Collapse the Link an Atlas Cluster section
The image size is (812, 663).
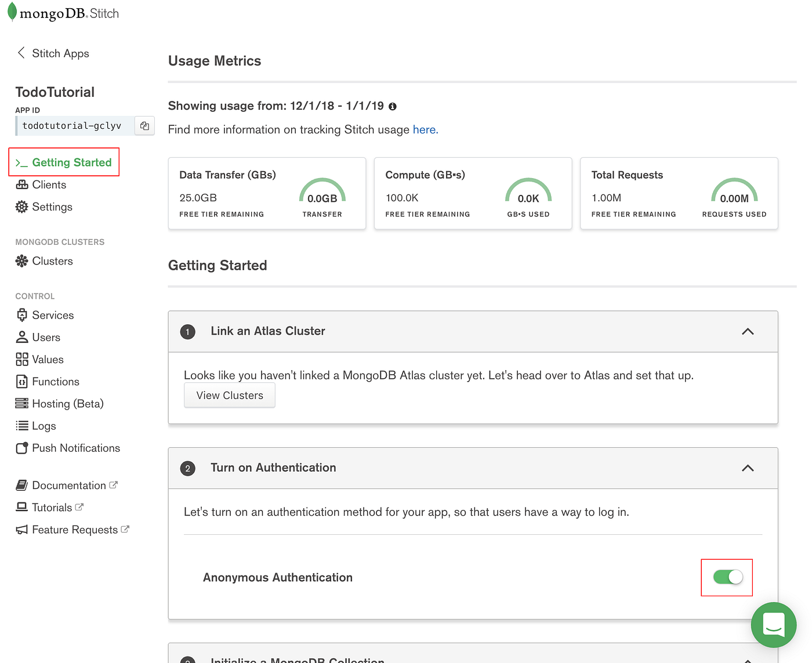(x=748, y=332)
